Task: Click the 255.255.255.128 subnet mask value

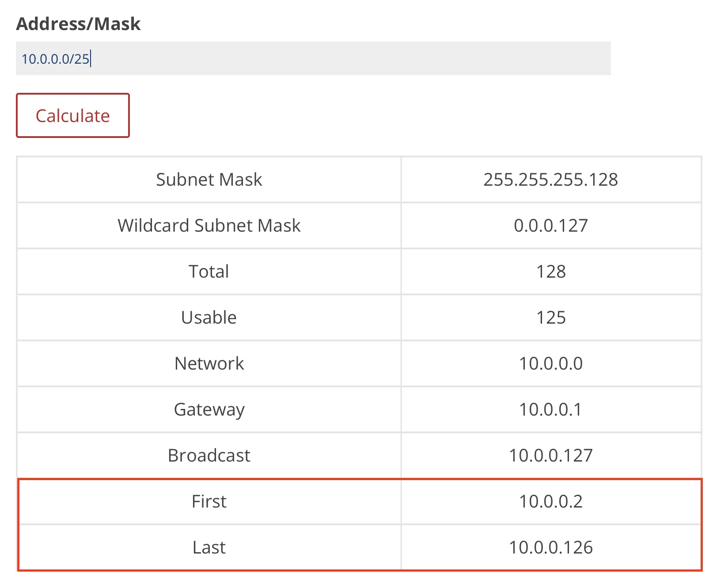Action: click(550, 179)
